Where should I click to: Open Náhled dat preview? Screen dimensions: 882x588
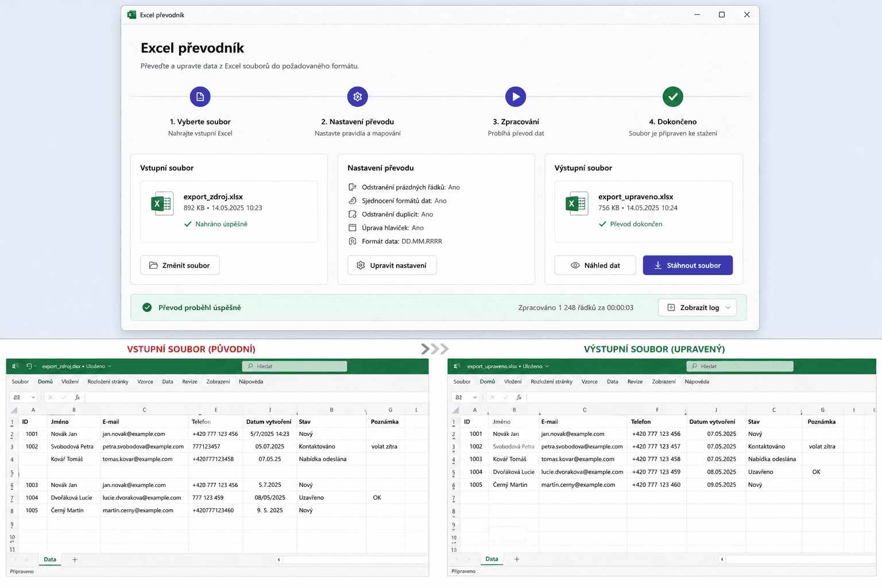[595, 265]
